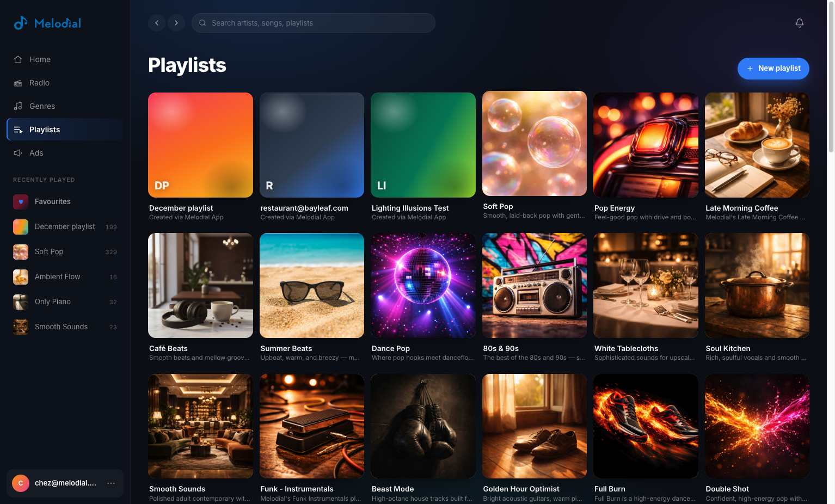Open notifications bell icon
Viewport: 835px width, 504px height.
(800, 23)
